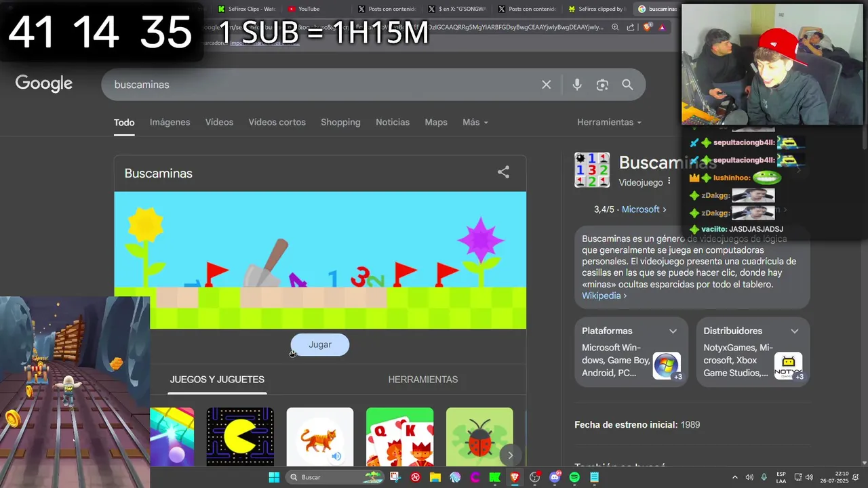
Task: Click the 1989 release date text
Action: coord(690,425)
